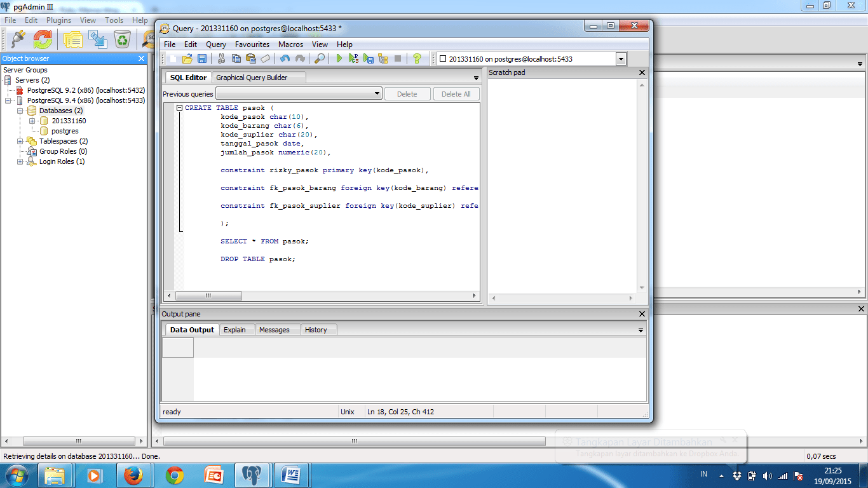Click the Find magnifying glass icon
Image resolution: width=868 pixels, height=488 pixels.
[x=320, y=59]
